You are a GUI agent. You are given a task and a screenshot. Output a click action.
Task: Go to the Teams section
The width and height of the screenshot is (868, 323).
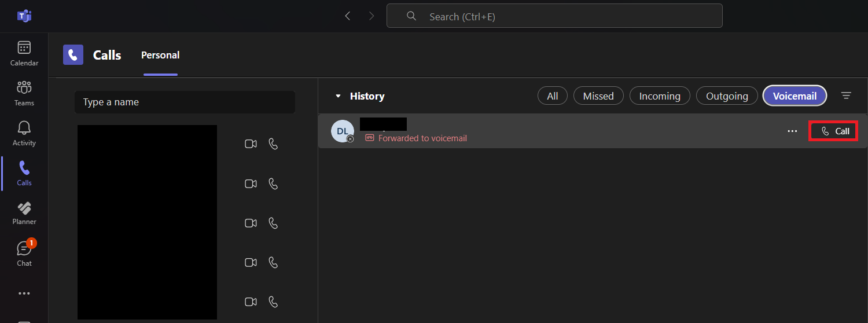[24, 94]
